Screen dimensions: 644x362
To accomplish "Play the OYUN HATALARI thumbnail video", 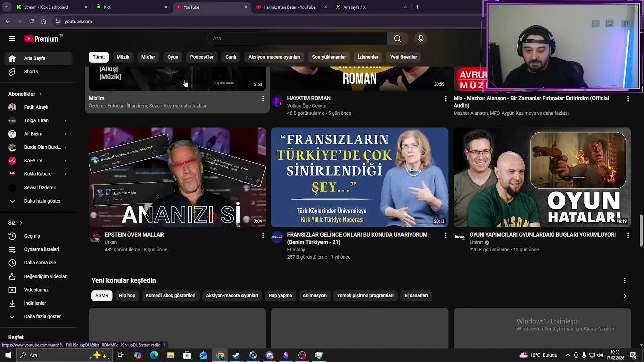I will (x=542, y=177).
